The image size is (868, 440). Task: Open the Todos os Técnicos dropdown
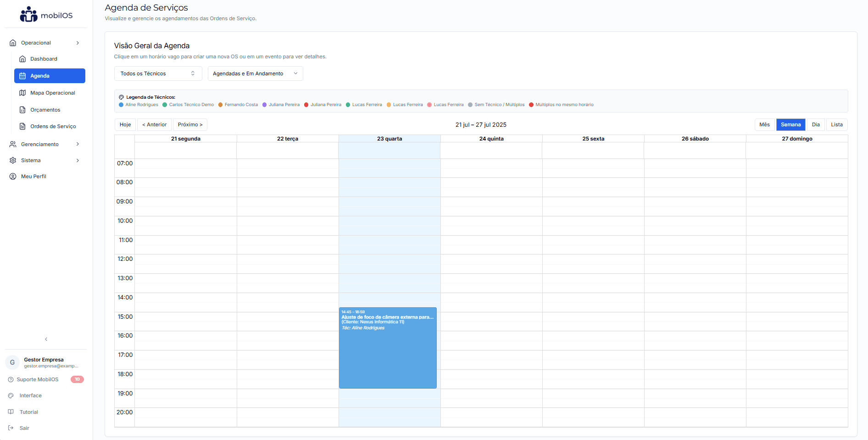158,73
